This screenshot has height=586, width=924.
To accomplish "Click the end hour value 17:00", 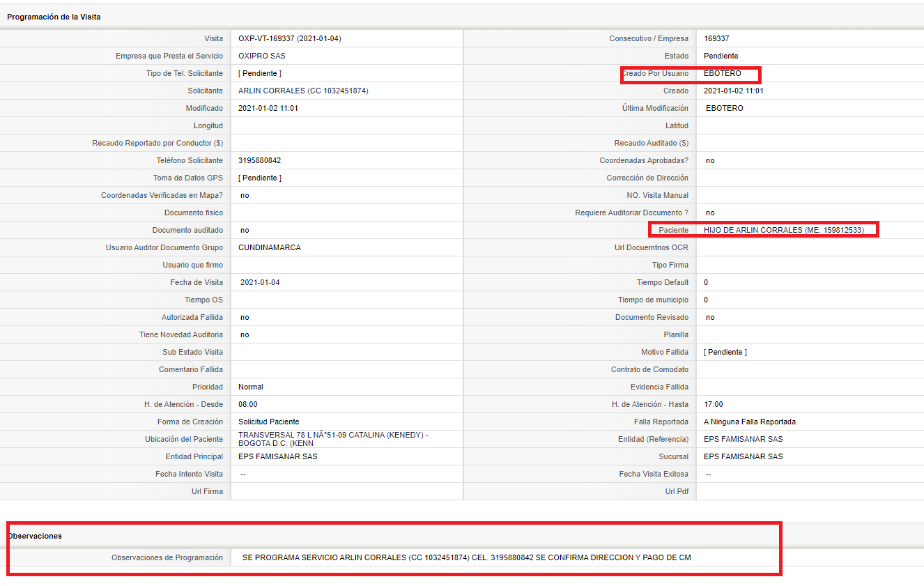I will click(714, 404).
